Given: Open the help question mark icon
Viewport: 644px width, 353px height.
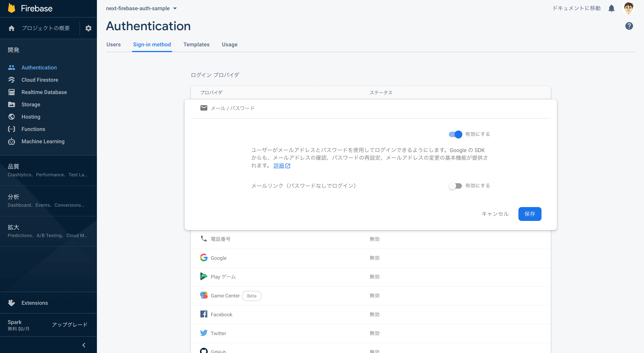Looking at the screenshot, I should click(x=629, y=26).
